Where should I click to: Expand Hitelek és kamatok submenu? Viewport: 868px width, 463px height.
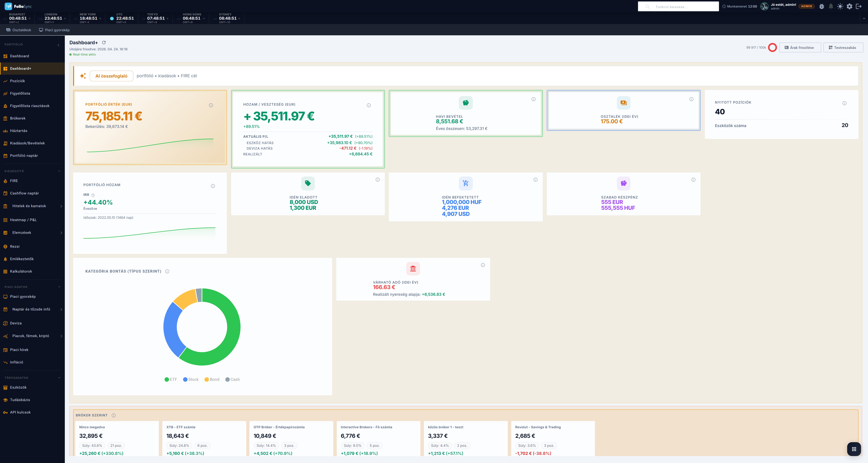pyautogui.click(x=61, y=206)
